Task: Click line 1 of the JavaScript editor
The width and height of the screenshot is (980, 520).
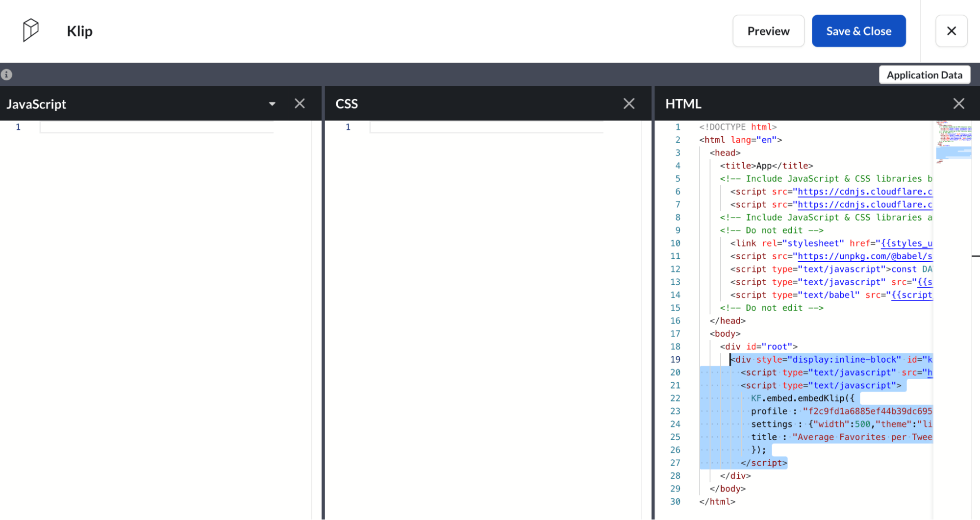Action: click(x=157, y=127)
